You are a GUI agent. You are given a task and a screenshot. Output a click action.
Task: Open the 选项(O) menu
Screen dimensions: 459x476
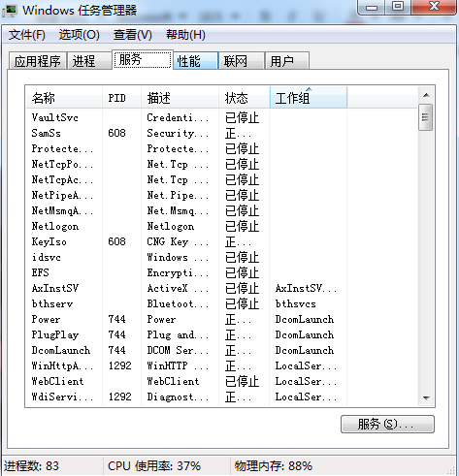pos(80,35)
